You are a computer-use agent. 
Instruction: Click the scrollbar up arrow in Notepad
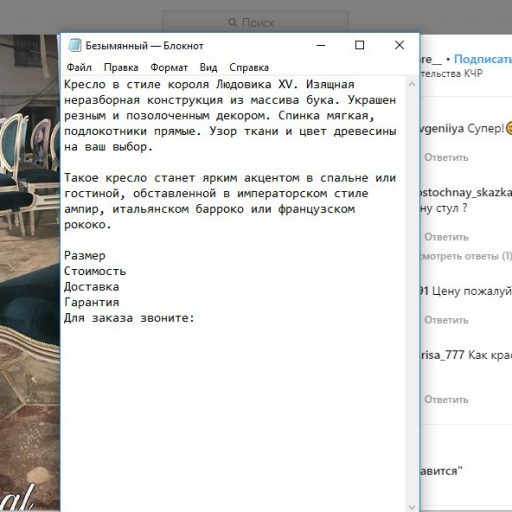pos(412,84)
